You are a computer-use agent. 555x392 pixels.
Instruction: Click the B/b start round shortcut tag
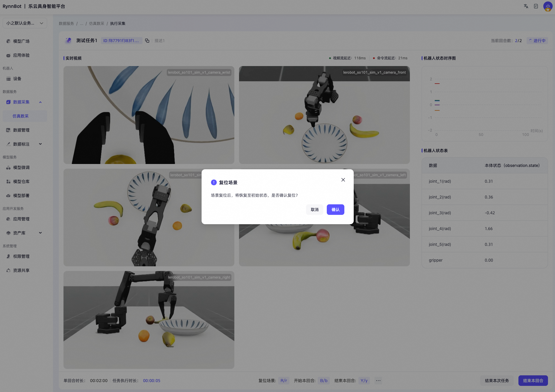click(x=324, y=381)
